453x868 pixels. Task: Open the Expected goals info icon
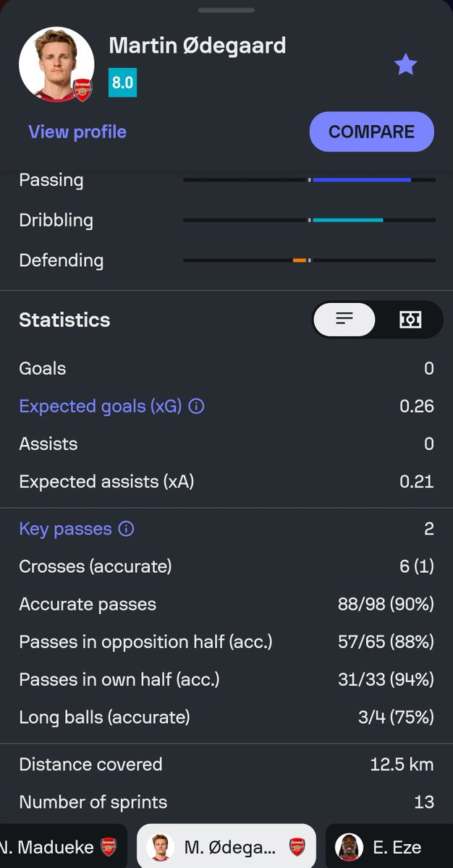196,407
